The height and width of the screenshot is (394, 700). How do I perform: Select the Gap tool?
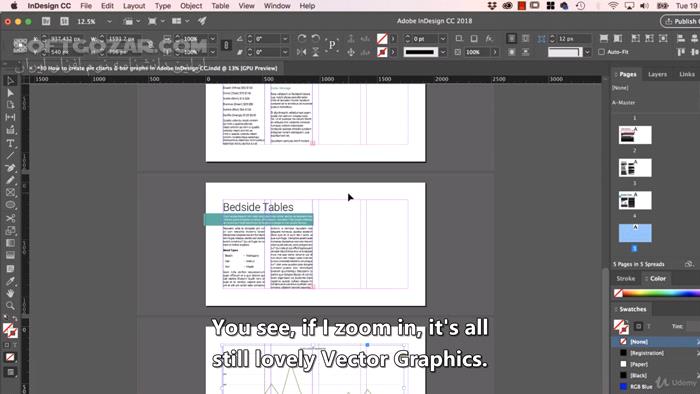10,117
